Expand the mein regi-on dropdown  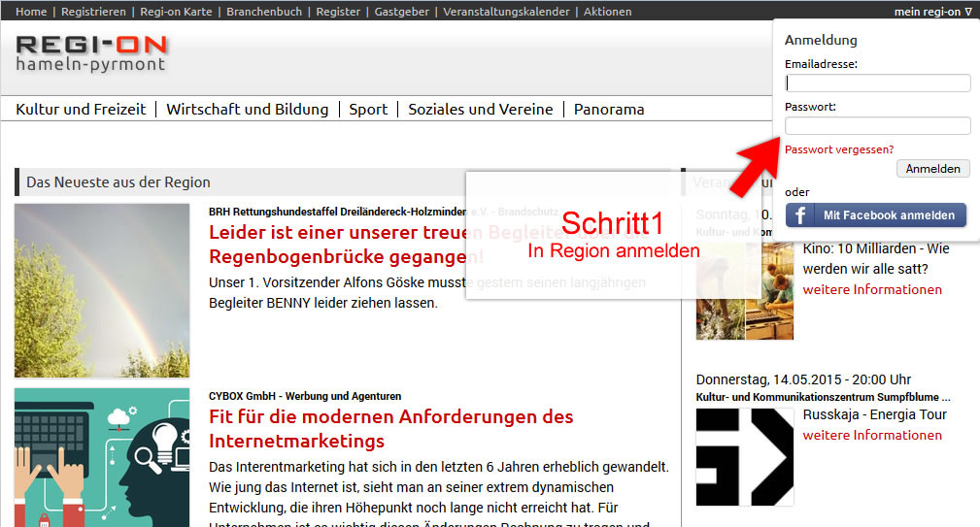[932, 12]
